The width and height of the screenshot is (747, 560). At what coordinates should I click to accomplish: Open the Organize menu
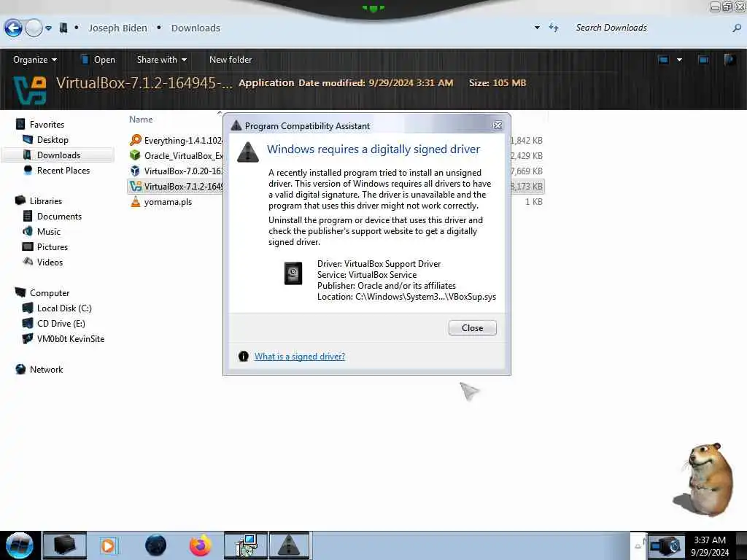tap(35, 60)
